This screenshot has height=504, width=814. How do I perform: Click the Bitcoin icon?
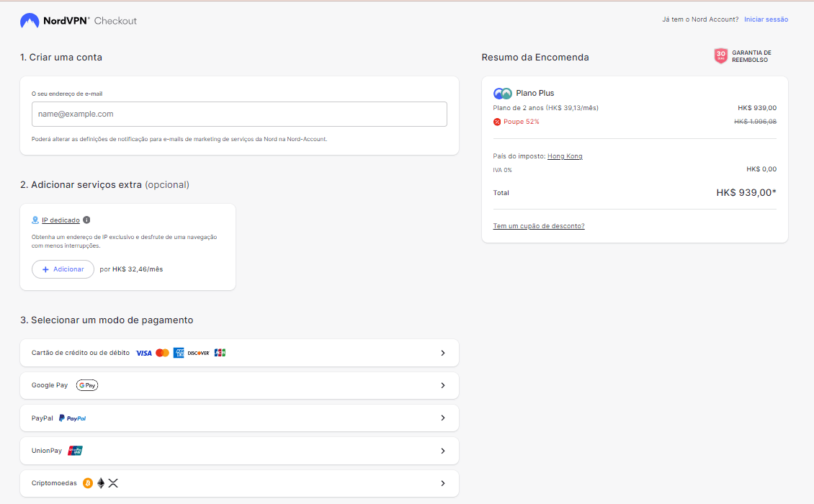(x=88, y=483)
